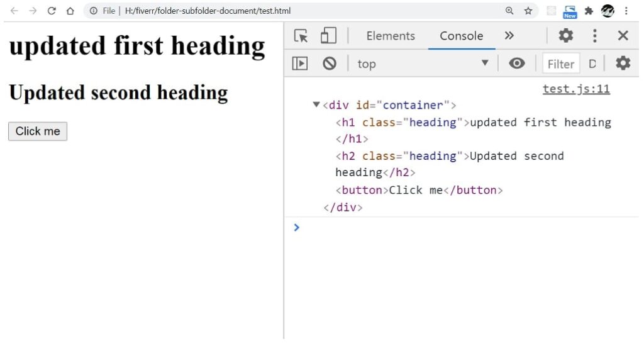Click the 'Updated second heading' page heading
Image resolution: width=644 pixels, height=346 pixels.
118,93
